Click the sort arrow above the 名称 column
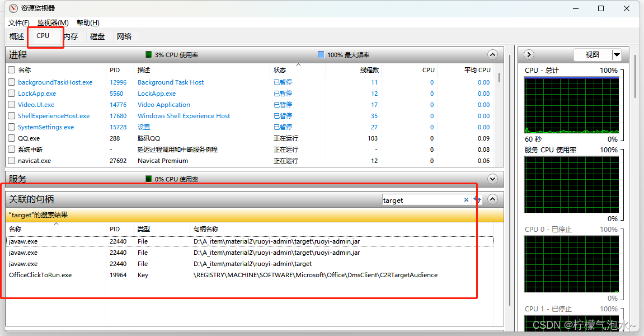The image size is (644, 336). 56,223
